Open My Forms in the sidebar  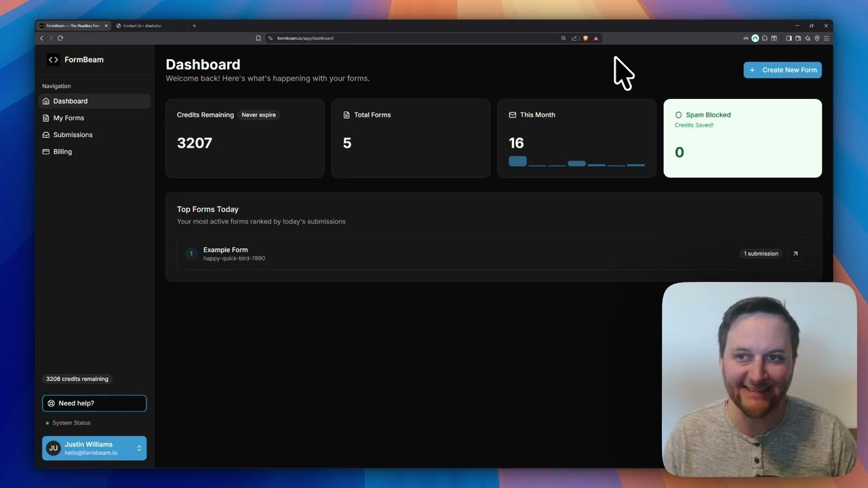[x=94, y=118]
